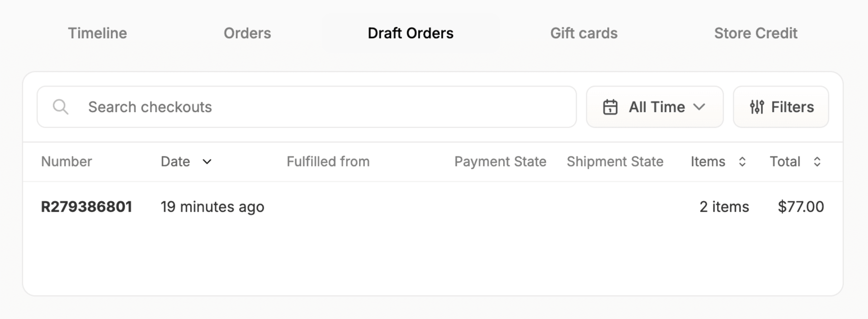Image resolution: width=868 pixels, height=319 pixels.
Task: Open draft order R279386801
Action: 86,207
